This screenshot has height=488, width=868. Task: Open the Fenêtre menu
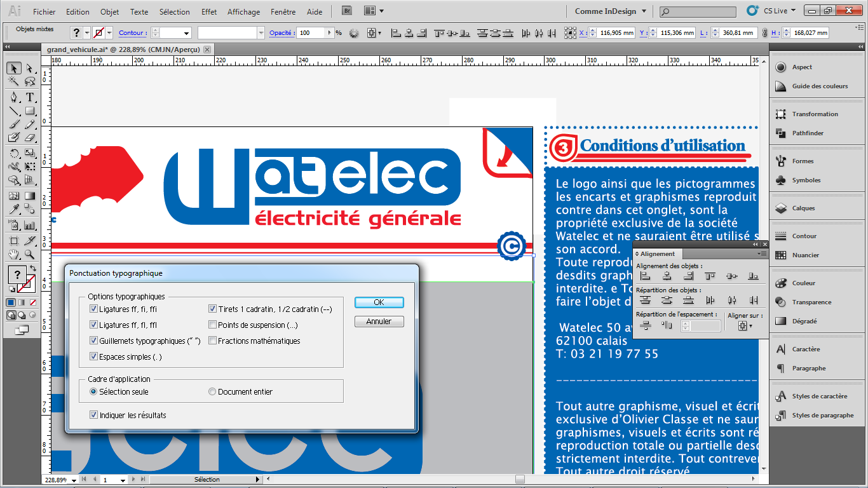click(x=283, y=11)
